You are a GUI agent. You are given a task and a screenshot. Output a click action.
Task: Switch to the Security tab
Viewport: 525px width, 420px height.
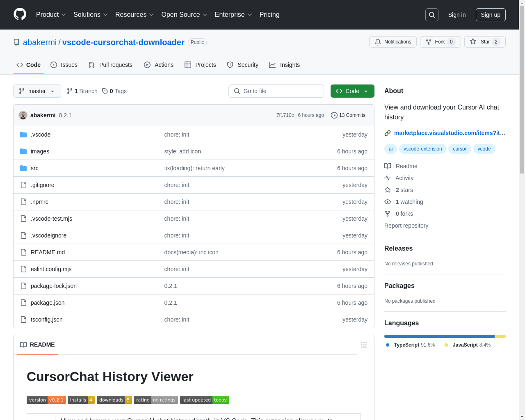click(243, 65)
